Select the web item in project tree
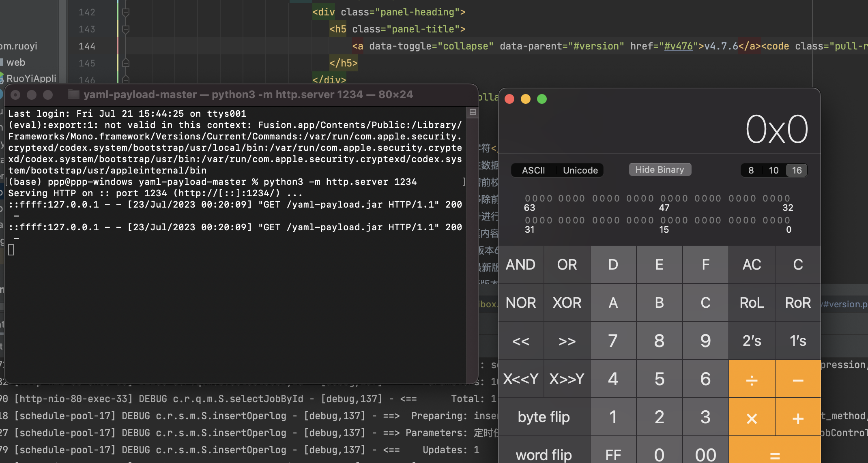This screenshot has height=463, width=868. click(x=16, y=62)
